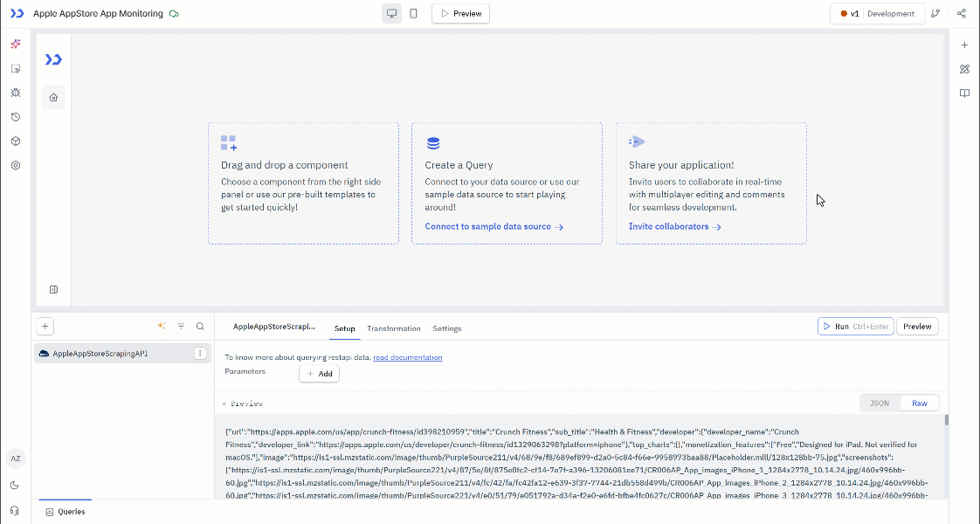Screen dimensions: 980x524
Task: Collapse the Preview section triangle
Action: tap(224, 404)
